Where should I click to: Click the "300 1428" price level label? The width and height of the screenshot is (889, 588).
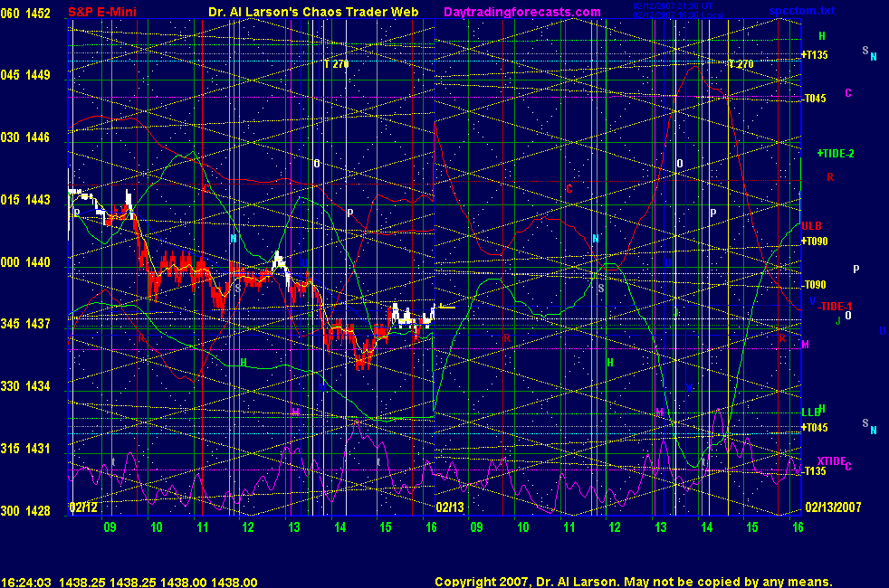(x=25, y=510)
